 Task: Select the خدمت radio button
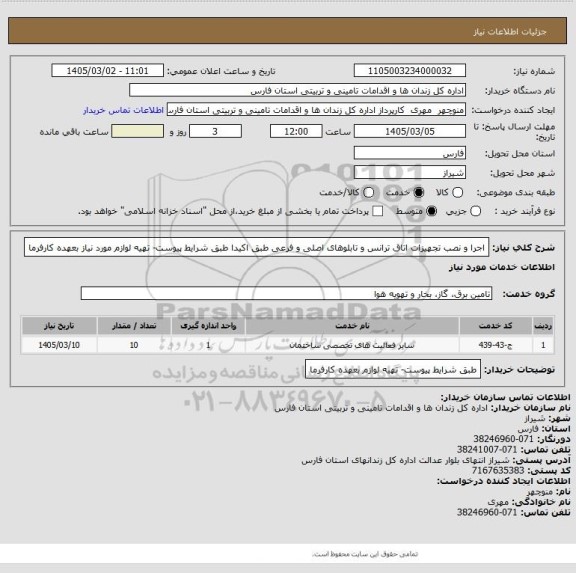point(419,192)
